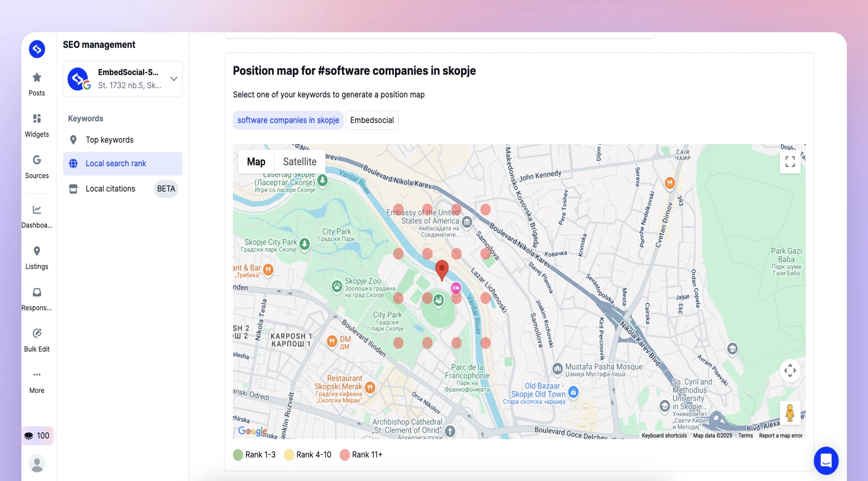Click the Restaurant Skopski Merak marker
The width and height of the screenshot is (868, 481).
(x=370, y=387)
